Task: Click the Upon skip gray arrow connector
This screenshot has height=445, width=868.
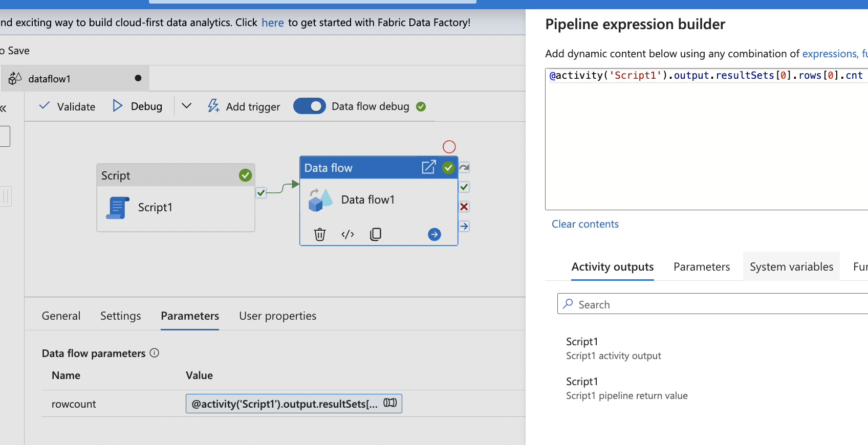Action: [464, 168]
